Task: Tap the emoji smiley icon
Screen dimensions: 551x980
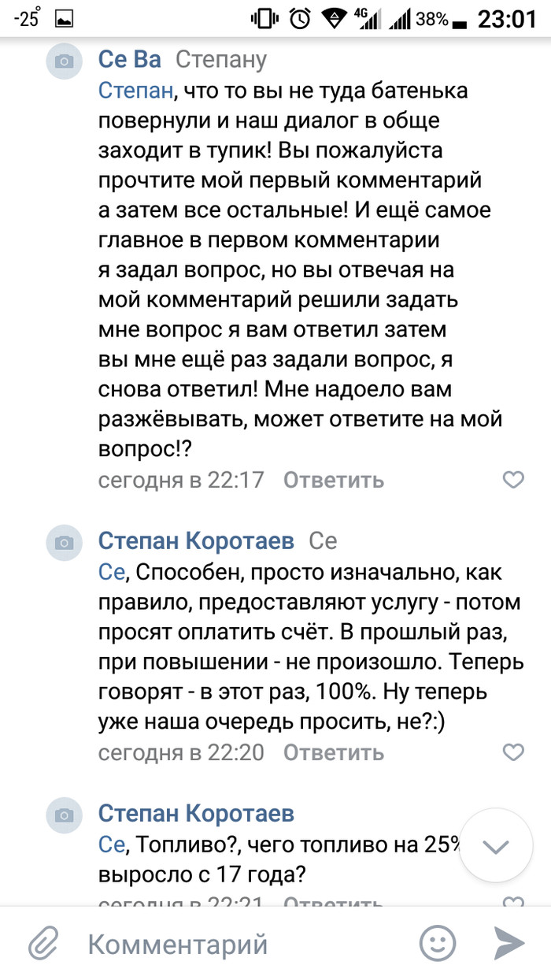Action: tap(438, 942)
